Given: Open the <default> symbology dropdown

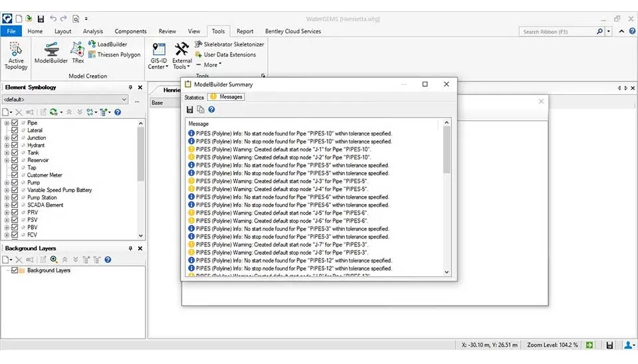Looking at the screenshot, I should (x=65, y=100).
